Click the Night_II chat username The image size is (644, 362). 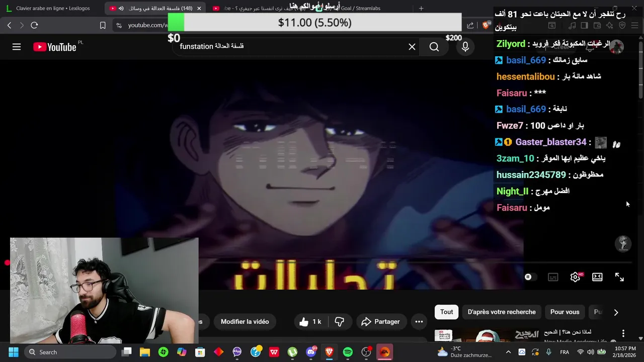pos(512,191)
